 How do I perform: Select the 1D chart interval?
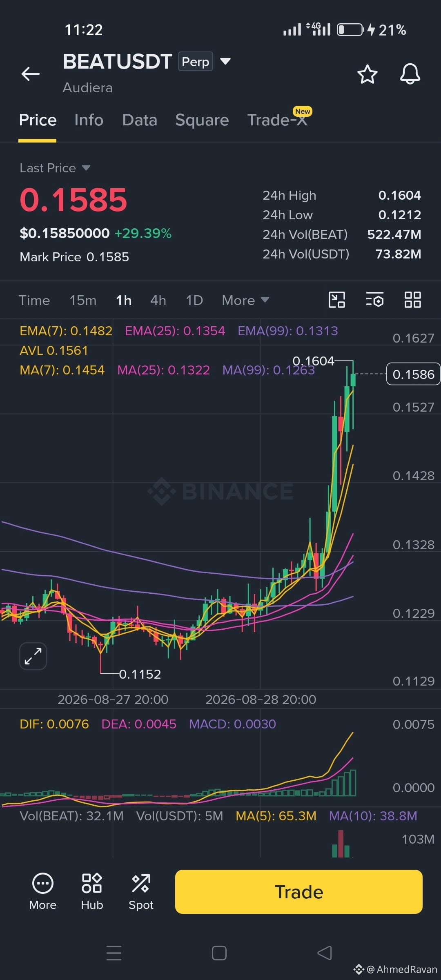pyautogui.click(x=194, y=300)
